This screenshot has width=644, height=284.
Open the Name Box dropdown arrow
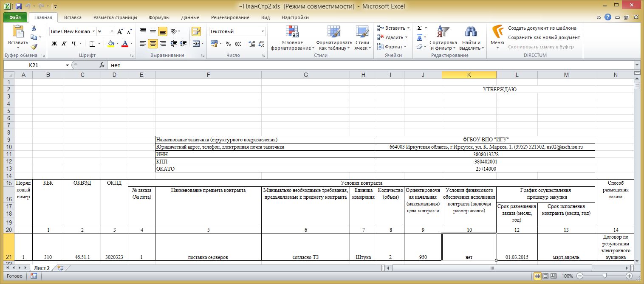click(x=67, y=65)
